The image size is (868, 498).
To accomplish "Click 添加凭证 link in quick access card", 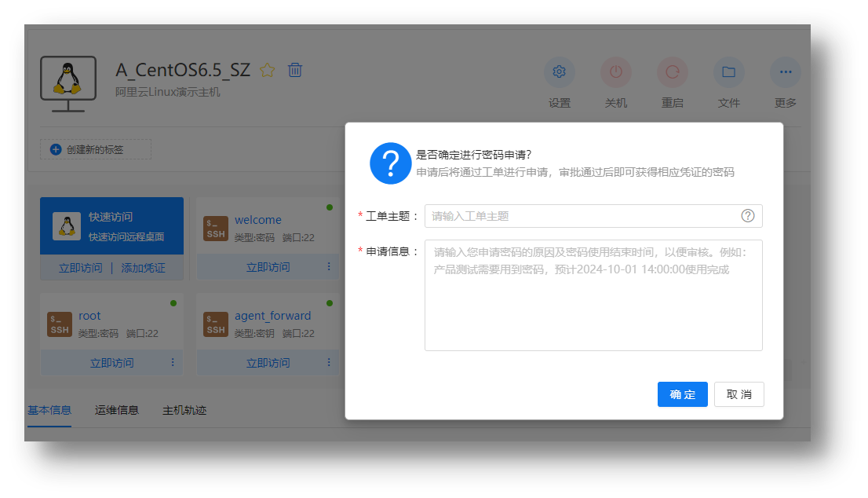I will click(143, 268).
